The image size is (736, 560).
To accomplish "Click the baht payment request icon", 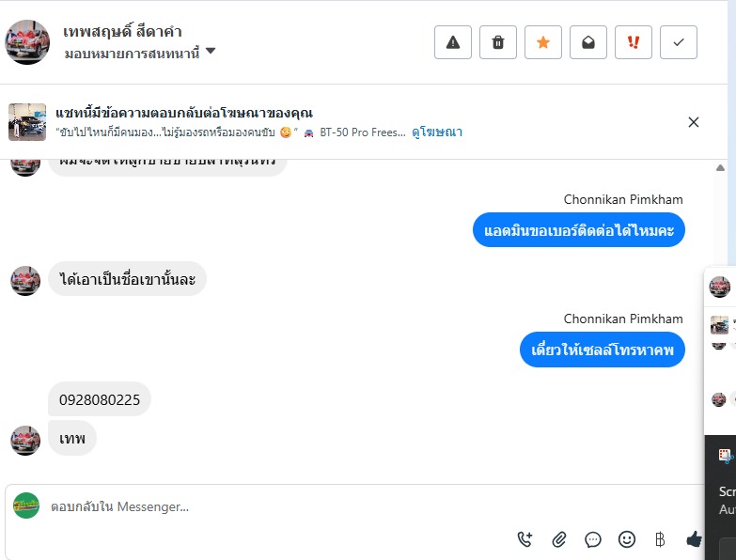I will 660,539.
